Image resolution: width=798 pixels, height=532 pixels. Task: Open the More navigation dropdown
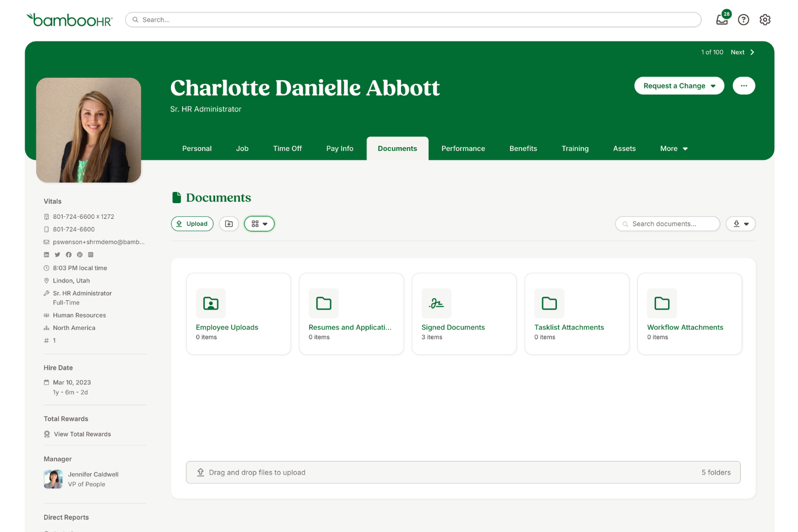click(x=673, y=148)
